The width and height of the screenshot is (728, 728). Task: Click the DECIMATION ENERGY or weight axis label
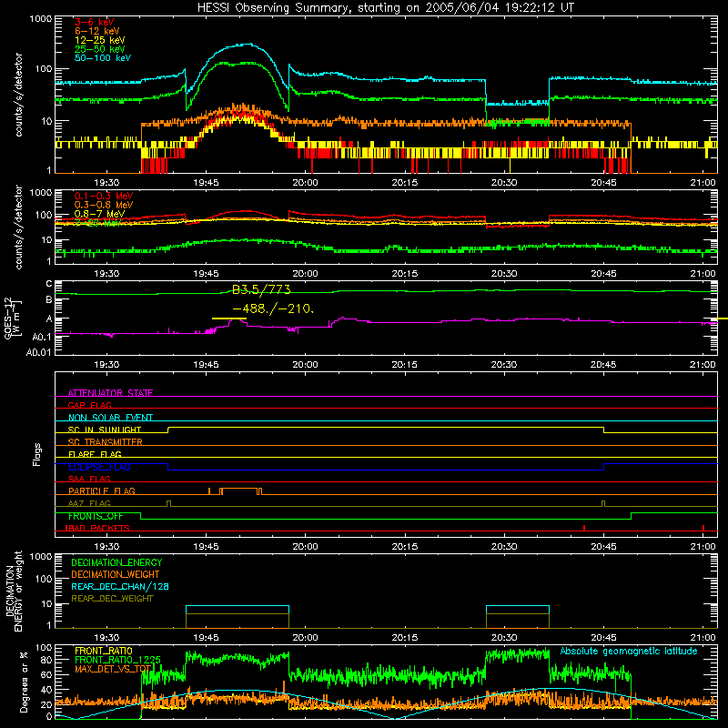tap(14, 591)
